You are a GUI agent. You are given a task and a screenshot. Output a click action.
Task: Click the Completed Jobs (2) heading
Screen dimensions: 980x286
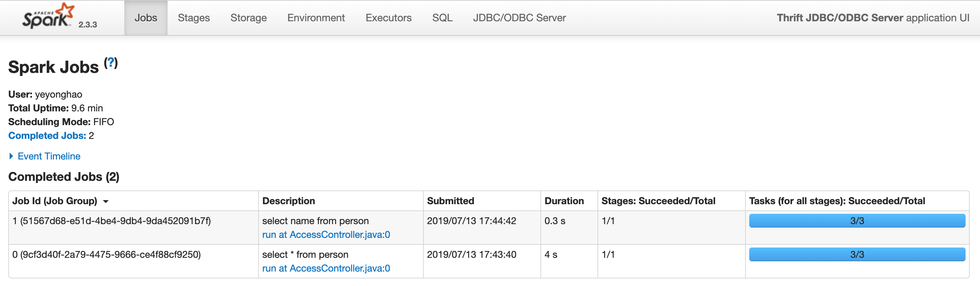pyautogui.click(x=64, y=177)
